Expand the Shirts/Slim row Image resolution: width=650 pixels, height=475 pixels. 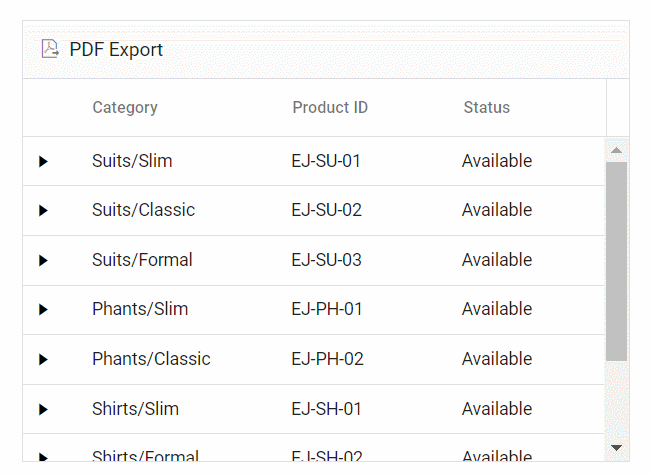pos(43,409)
